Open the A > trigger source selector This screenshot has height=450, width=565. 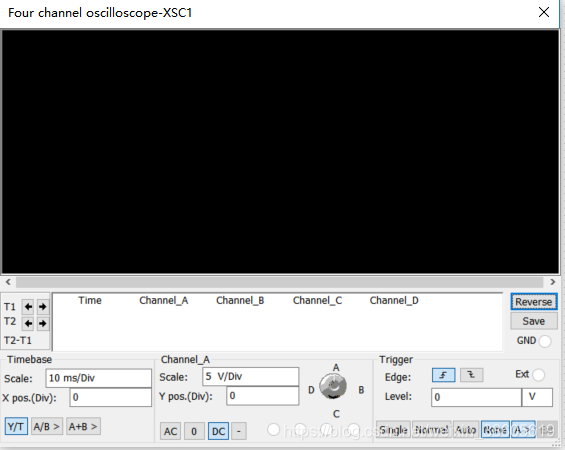pyautogui.click(x=523, y=429)
